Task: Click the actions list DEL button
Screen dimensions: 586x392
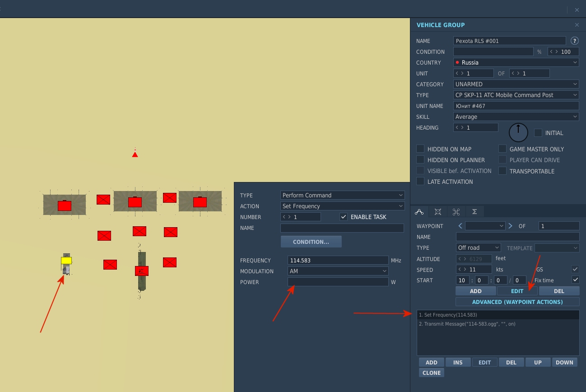Action: point(511,362)
